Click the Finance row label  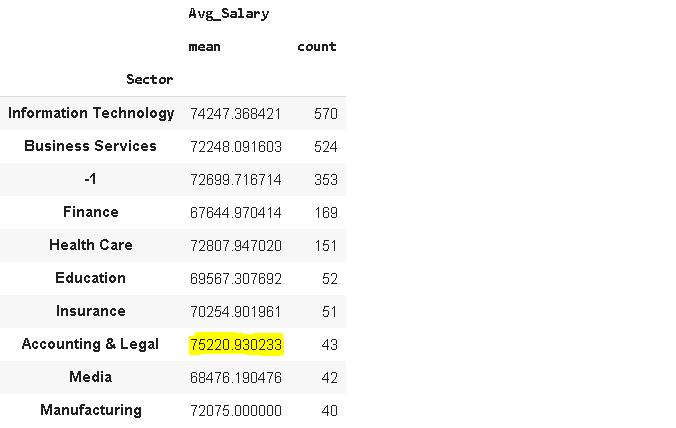click(91, 212)
